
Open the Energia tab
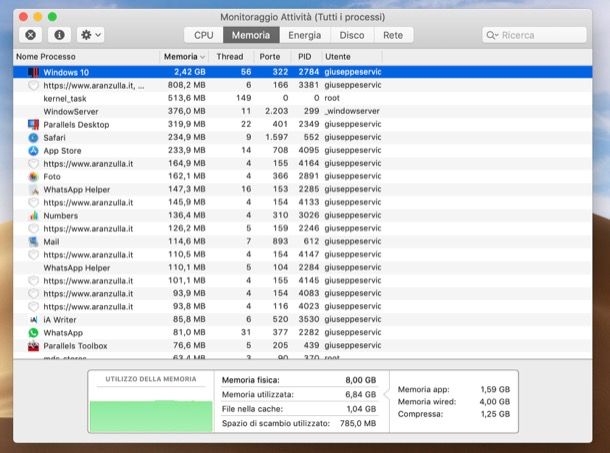coord(305,35)
